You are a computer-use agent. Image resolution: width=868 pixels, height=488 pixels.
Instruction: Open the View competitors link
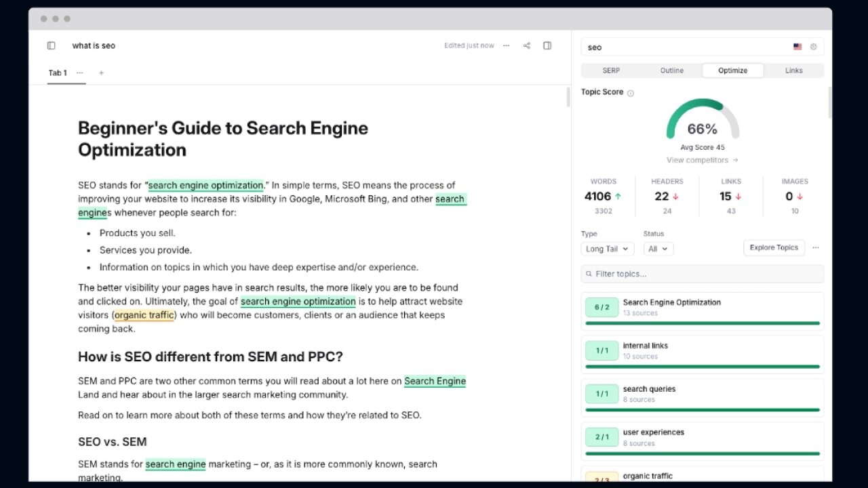[x=703, y=160]
